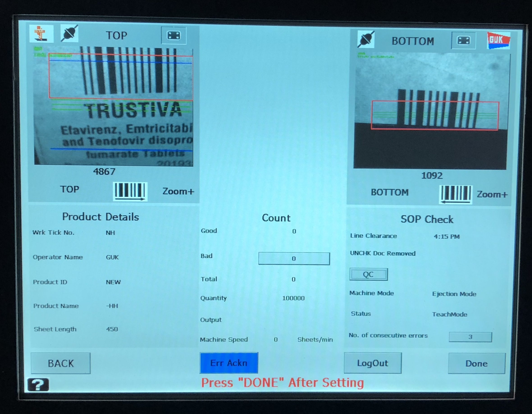Click the TOP barcode reading 4867

click(x=104, y=172)
